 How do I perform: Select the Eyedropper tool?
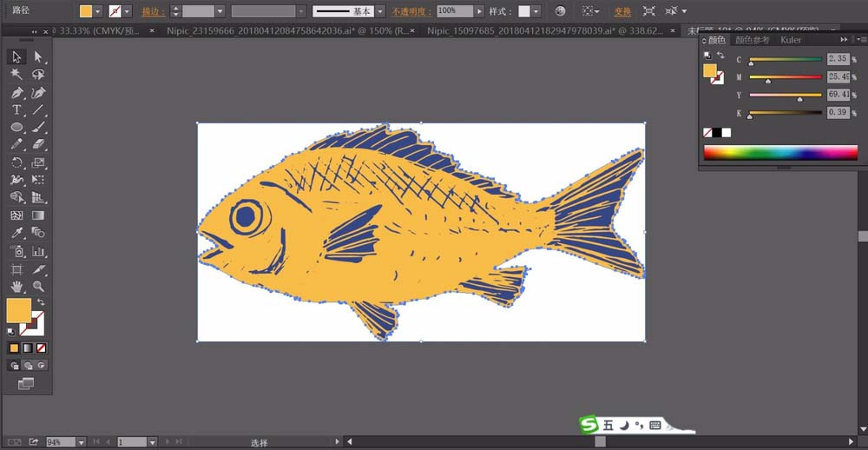click(x=16, y=233)
